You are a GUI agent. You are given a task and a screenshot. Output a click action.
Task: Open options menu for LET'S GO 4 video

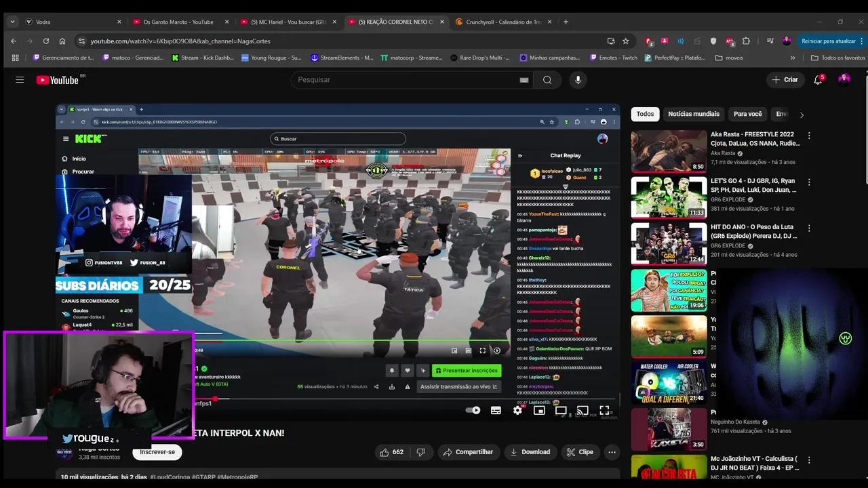click(809, 182)
